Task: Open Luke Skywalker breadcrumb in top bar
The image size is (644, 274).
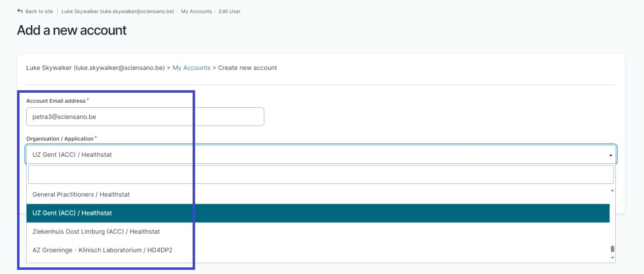Action: (x=117, y=12)
